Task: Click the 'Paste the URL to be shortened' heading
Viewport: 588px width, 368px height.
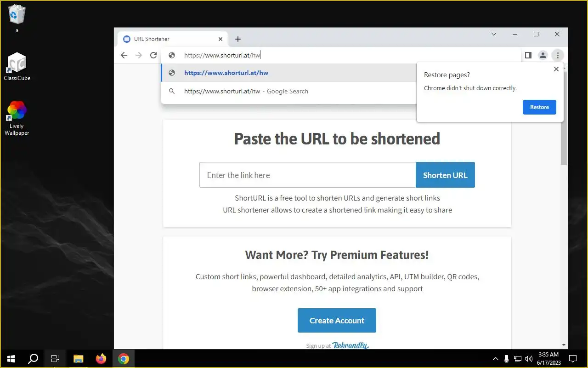Action: (337, 138)
